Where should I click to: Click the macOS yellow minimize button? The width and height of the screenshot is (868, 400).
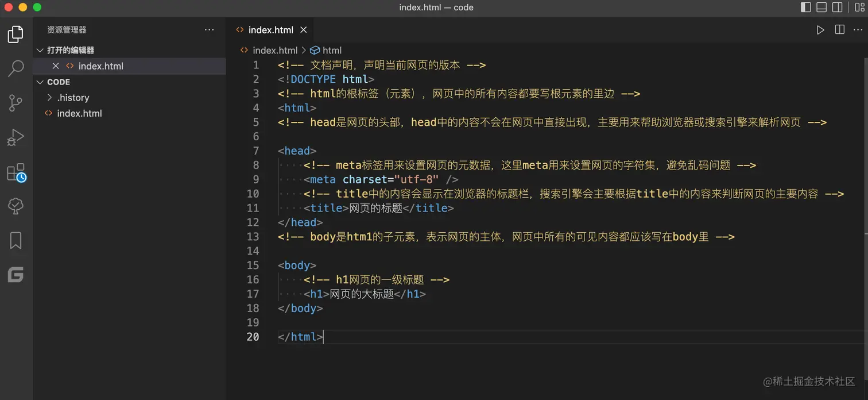click(x=23, y=7)
